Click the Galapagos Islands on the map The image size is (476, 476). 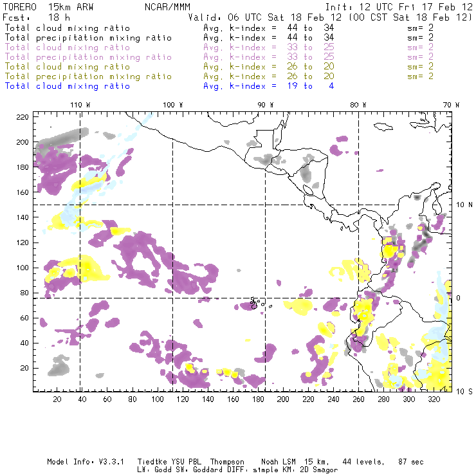tap(255, 303)
